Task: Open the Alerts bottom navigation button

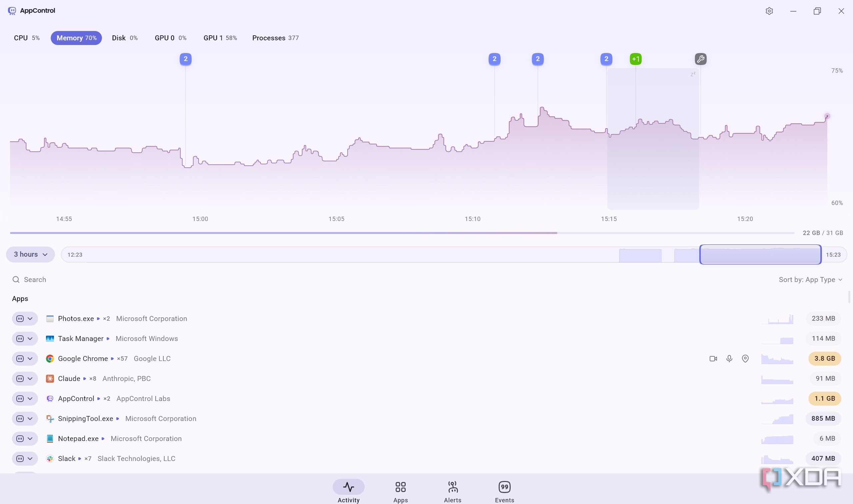Action: (453, 492)
